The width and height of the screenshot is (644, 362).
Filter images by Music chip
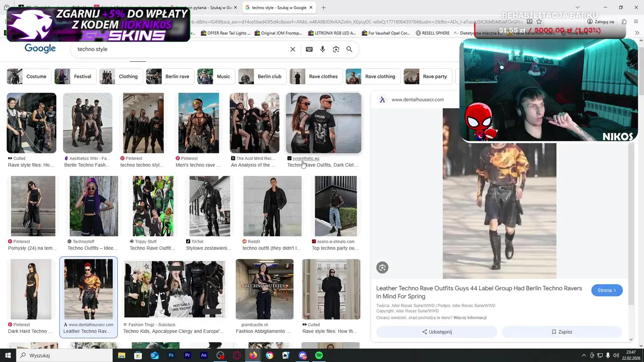[216, 76]
